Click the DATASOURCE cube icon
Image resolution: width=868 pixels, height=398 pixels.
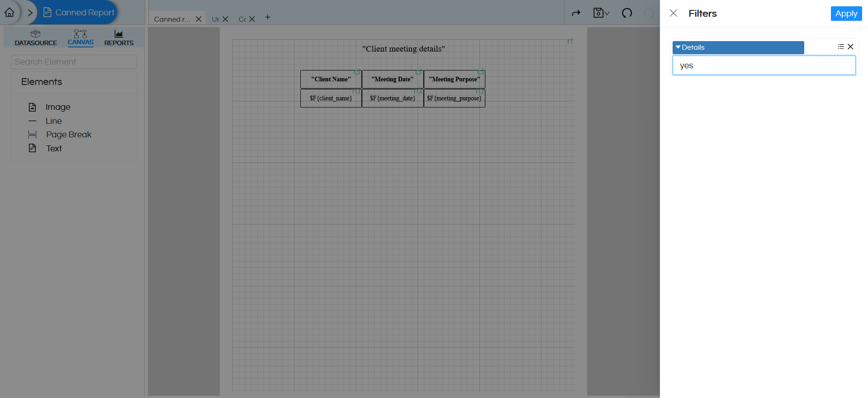(x=36, y=34)
